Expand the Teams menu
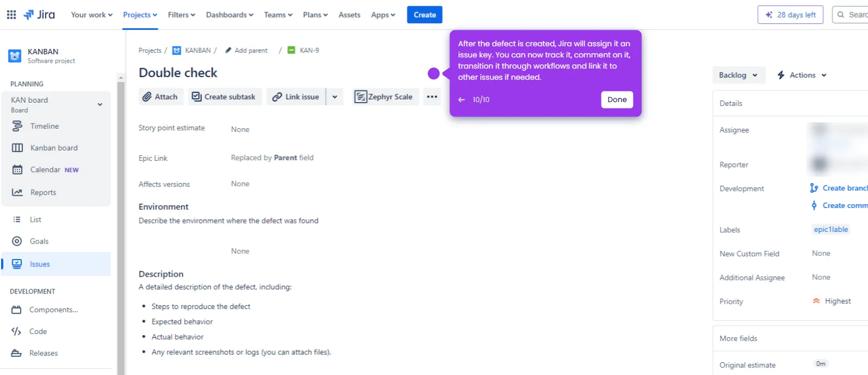The image size is (868, 375). click(278, 15)
